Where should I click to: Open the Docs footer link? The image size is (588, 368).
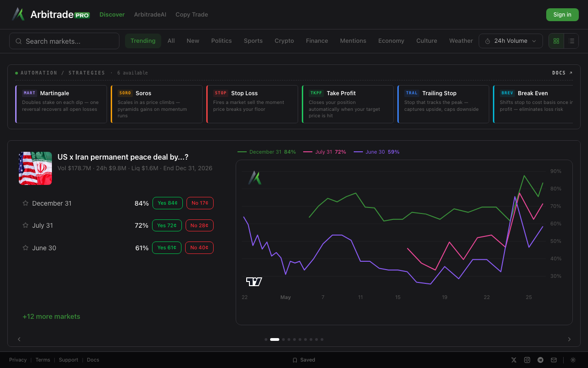click(93, 360)
